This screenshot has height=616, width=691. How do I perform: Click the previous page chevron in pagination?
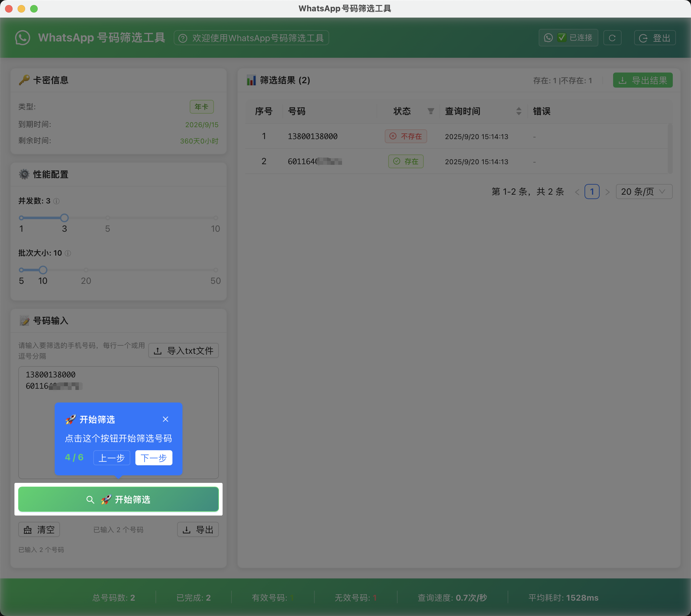577,192
